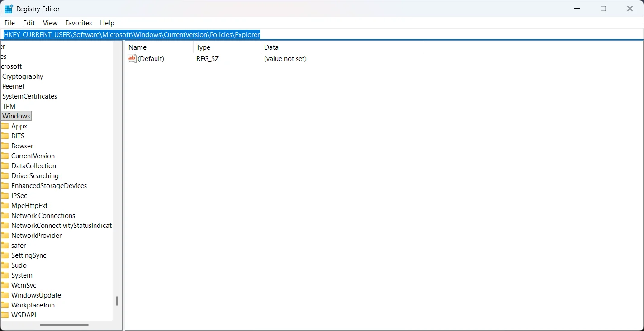Image resolution: width=644 pixels, height=331 pixels.
Task: Click the horizontal scrollbar below the tree
Action: tap(64, 324)
